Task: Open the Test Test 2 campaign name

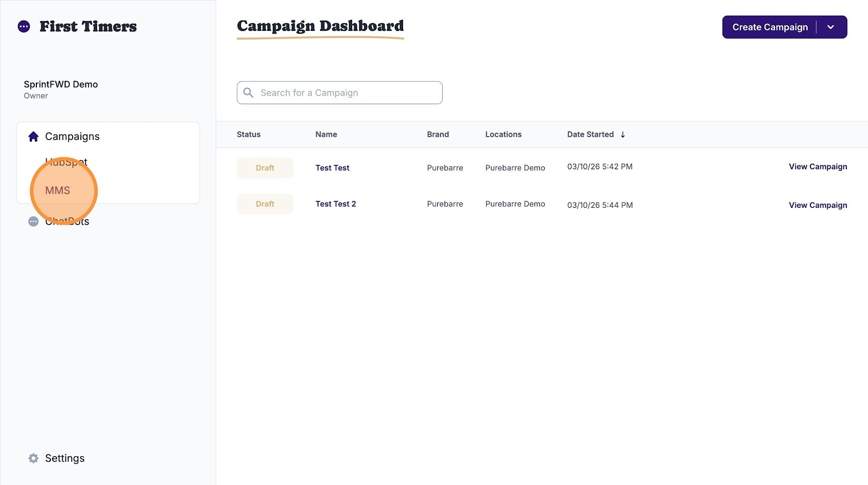Action: click(336, 204)
